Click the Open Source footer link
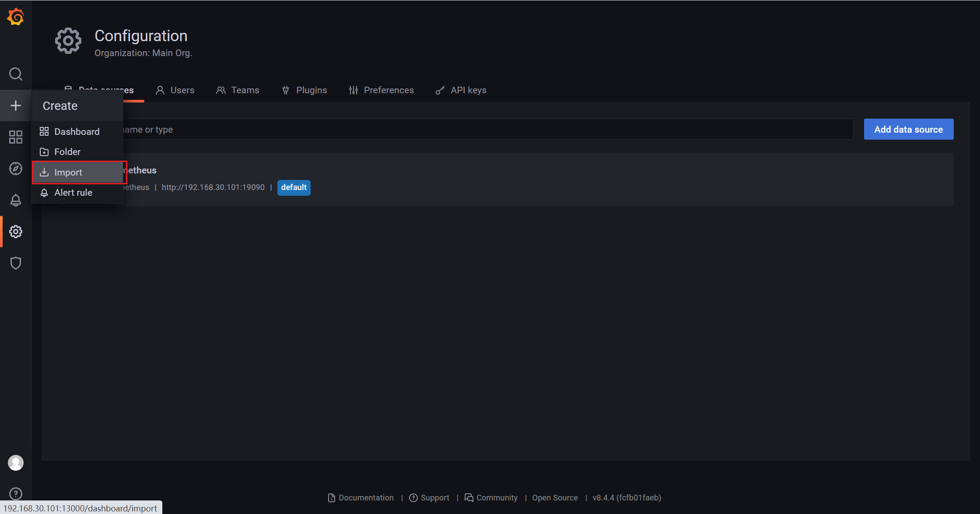Screen dimensions: 980x514 click(x=555, y=498)
